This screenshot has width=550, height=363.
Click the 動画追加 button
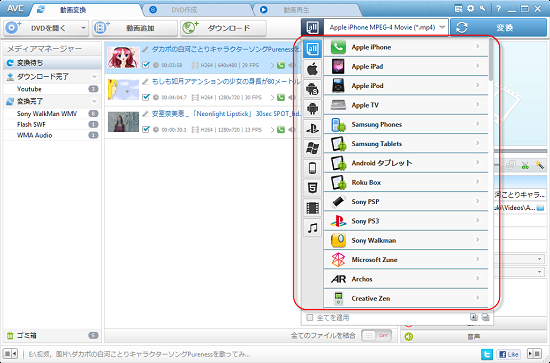coord(135,28)
